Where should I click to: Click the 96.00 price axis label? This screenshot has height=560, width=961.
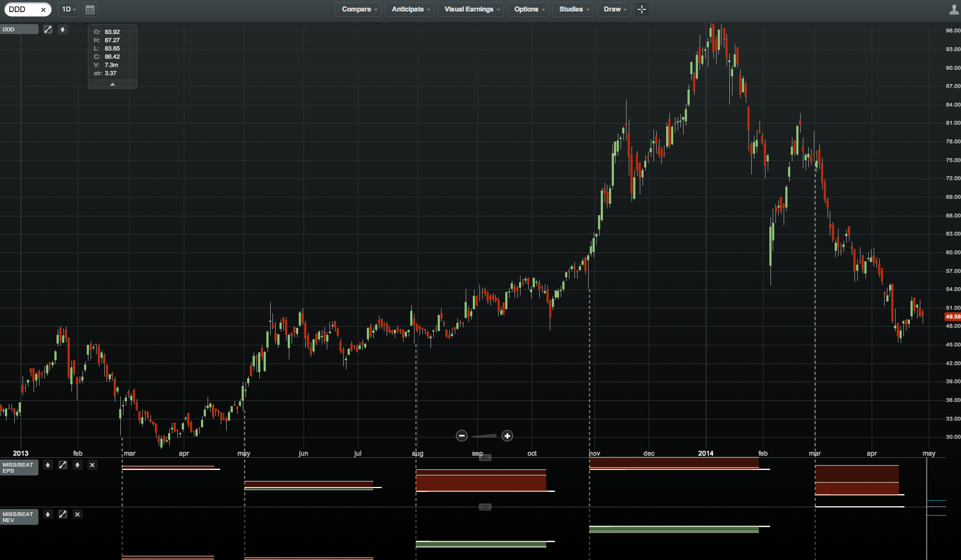pyautogui.click(x=953, y=31)
